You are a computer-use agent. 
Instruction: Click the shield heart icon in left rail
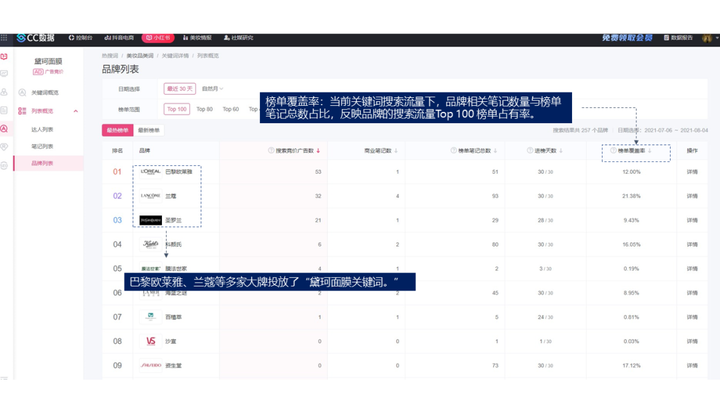[4, 147]
